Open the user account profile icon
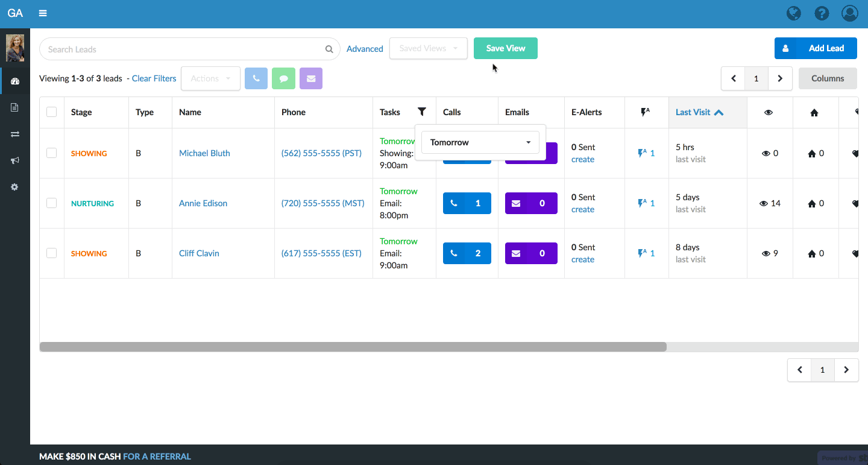Image resolution: width=868 pixels, height=465 pixels. (849, 13)
